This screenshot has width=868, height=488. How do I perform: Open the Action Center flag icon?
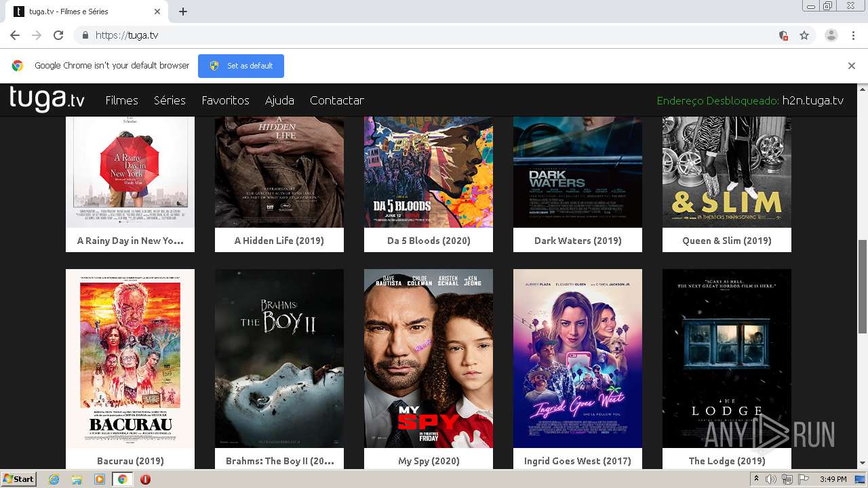[x=804, y=479]
